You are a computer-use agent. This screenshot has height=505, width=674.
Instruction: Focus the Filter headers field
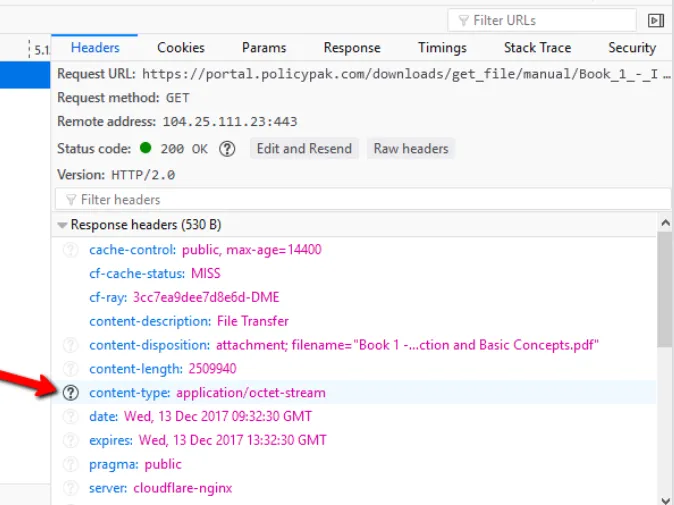pos(363,199)
